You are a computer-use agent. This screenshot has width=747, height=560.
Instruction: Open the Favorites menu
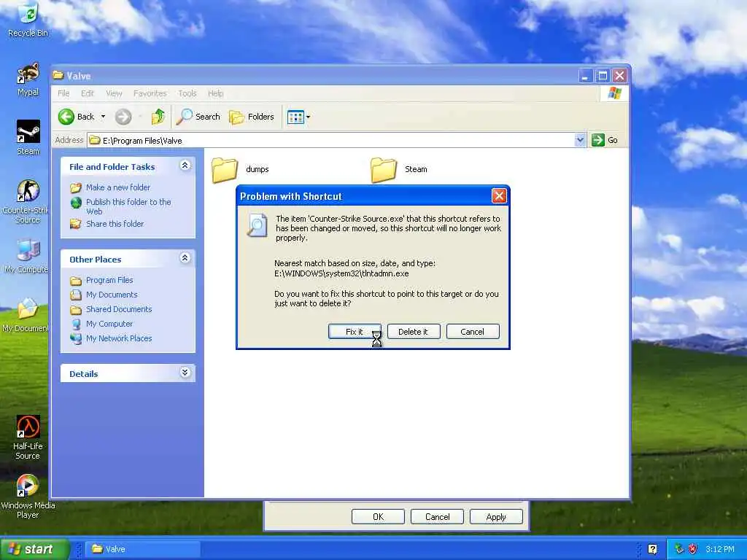(x=150, y=93)
